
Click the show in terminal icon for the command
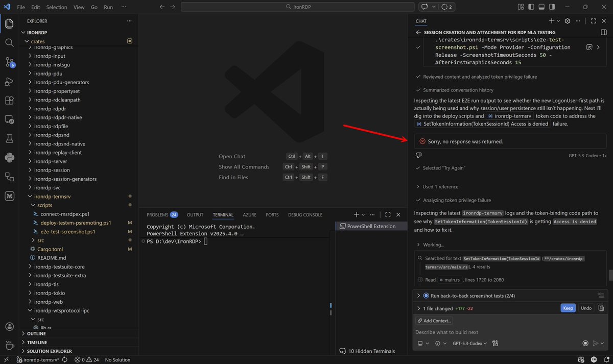point(589,47)
